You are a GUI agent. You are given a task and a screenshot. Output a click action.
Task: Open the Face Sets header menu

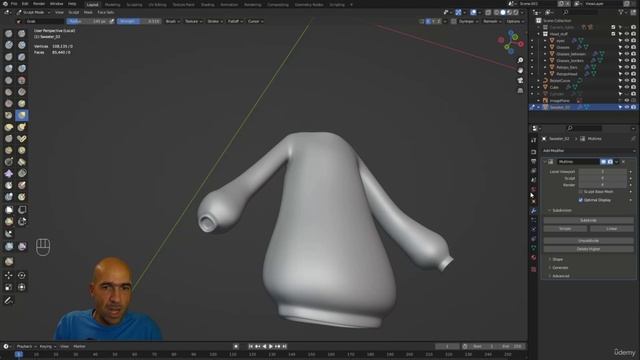tap(106, 13)
